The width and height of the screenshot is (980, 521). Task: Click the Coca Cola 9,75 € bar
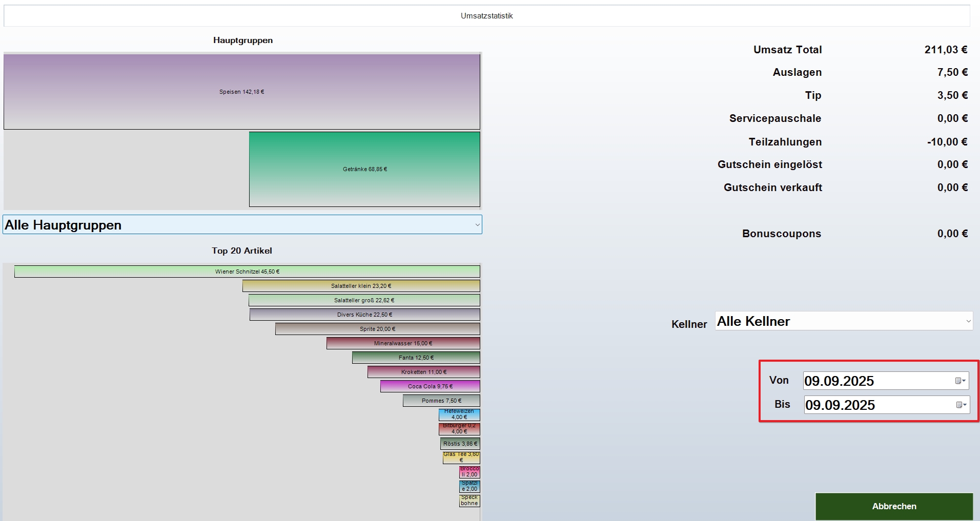pyautogui.click(x=430, y=386)
